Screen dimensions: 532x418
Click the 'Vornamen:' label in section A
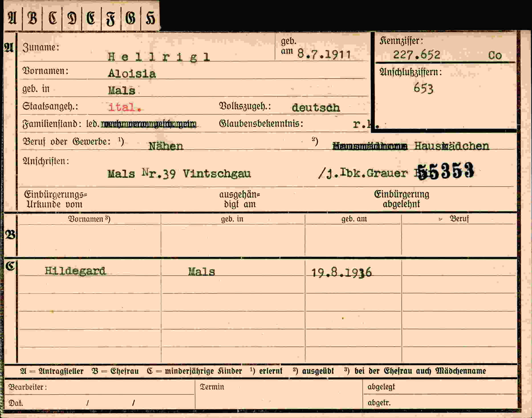[x=45, y=71]
